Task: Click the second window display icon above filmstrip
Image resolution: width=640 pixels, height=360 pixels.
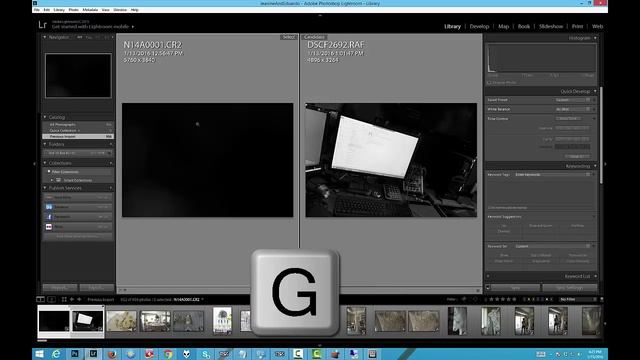Action: [51, 299]
